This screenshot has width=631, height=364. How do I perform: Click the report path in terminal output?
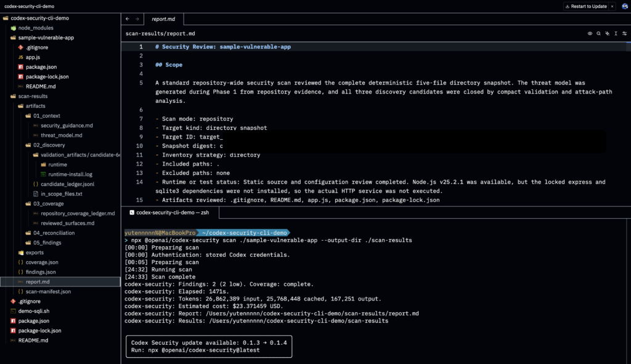[312, 313]
